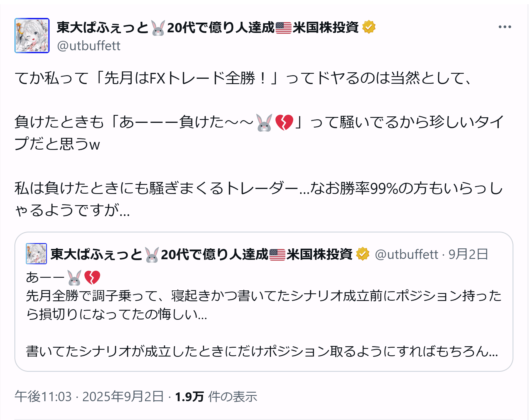Click the US flag emoji in the top display name
This screenshot has width=529, height=420.
click(x=283, y=28)
